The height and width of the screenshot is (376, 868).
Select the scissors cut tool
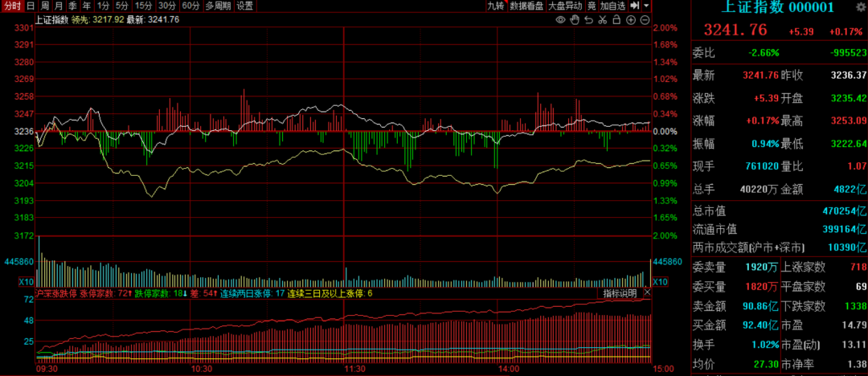point(602,20)
